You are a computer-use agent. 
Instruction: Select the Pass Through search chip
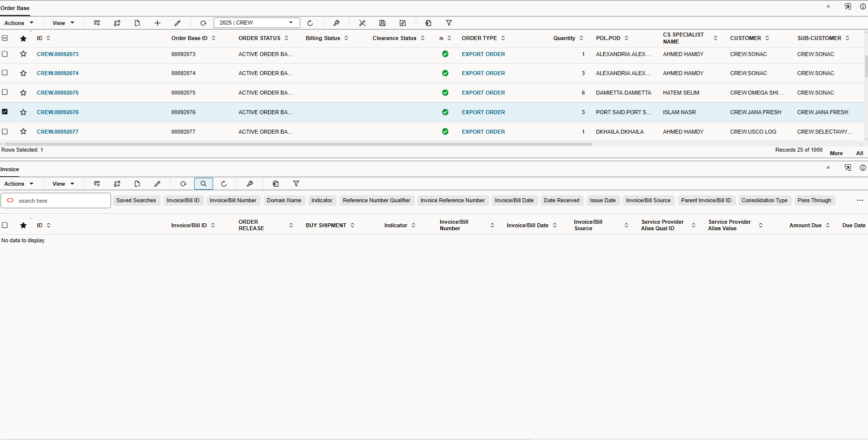[814, 200]
